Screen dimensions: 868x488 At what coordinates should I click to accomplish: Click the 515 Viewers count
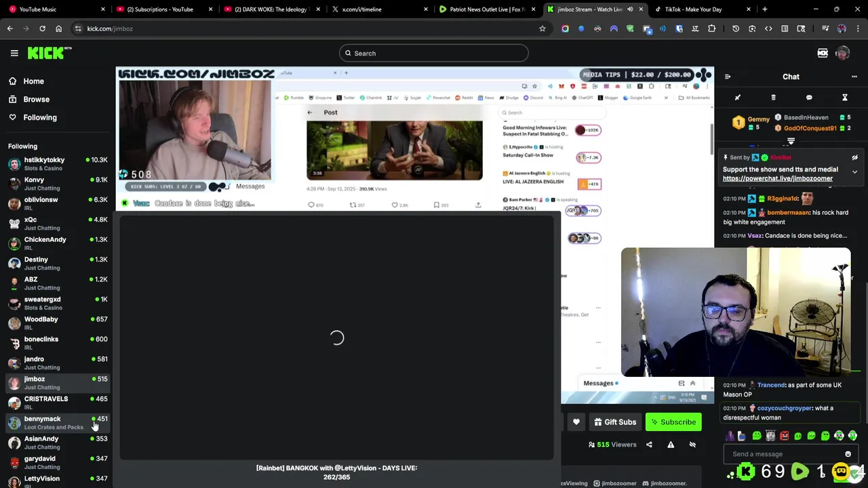[612, 445]
